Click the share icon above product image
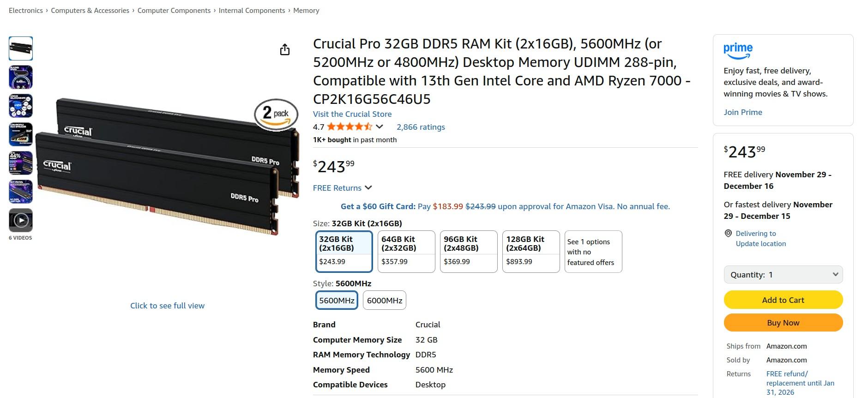 pyautogui.click(x=285, y=49)
